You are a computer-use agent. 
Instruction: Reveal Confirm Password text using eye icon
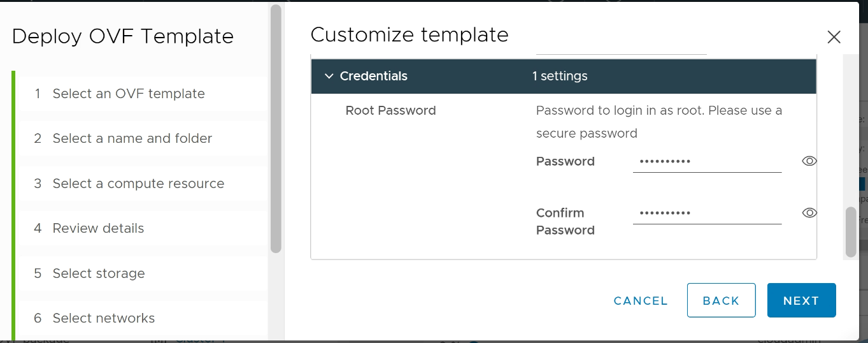[809, 213]
